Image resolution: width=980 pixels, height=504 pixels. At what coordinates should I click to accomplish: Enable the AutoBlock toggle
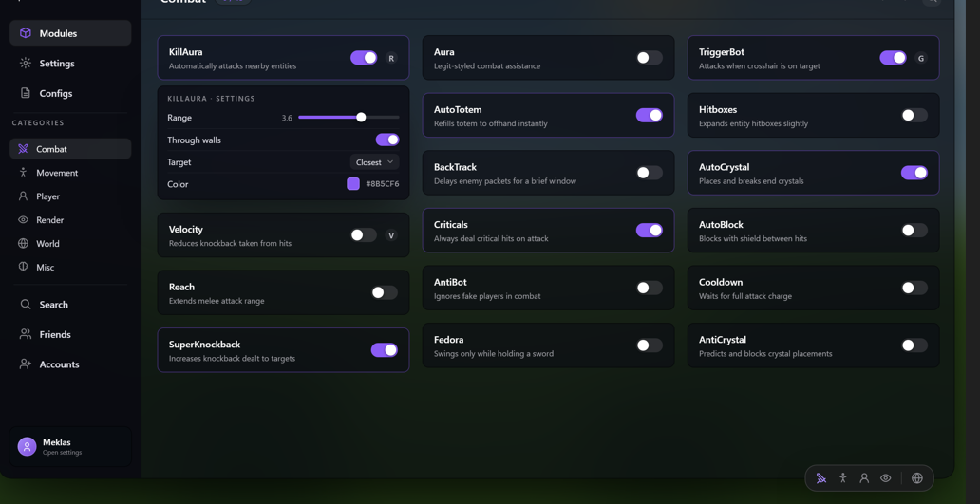pos(914,231)
